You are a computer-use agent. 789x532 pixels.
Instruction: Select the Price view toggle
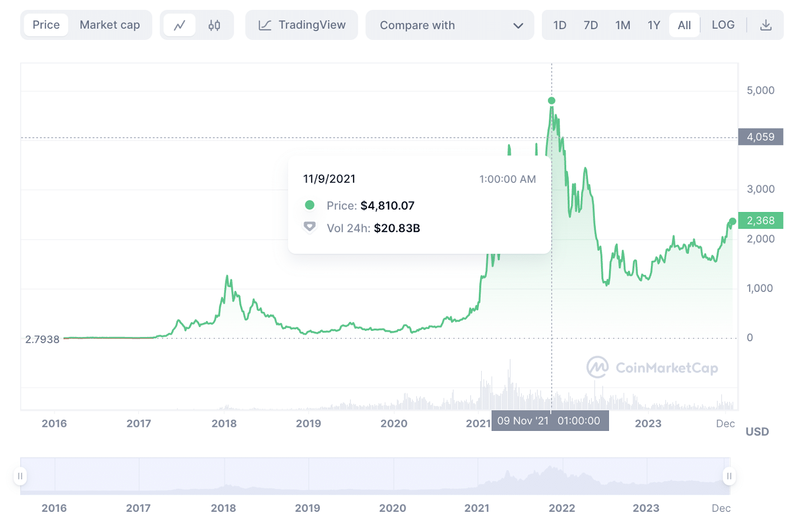pos(46,25)
